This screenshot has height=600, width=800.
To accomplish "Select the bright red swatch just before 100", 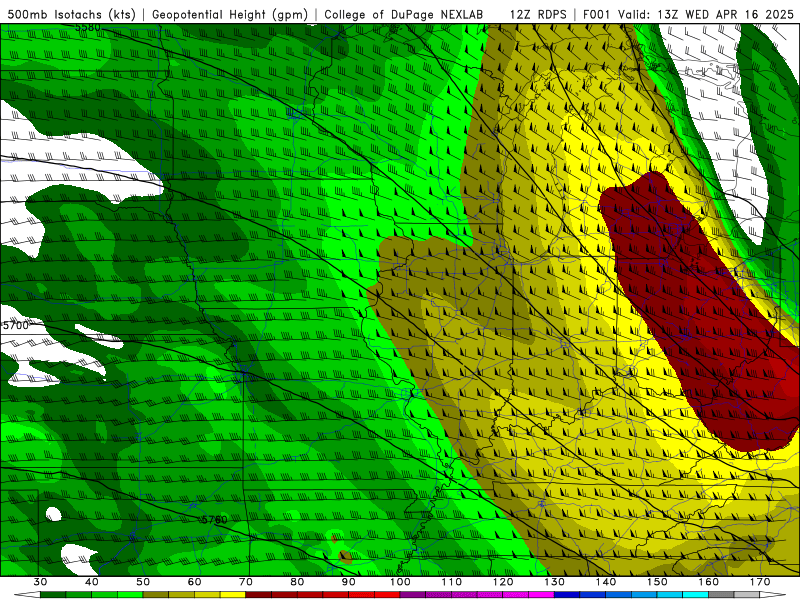I will coord(387,595).
